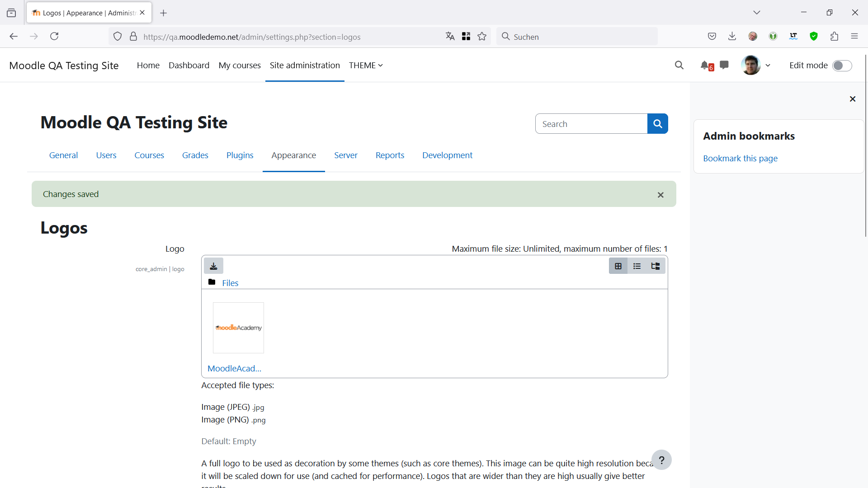
Task: Click the LanguageTool extension icon
Action: (793, 37)
